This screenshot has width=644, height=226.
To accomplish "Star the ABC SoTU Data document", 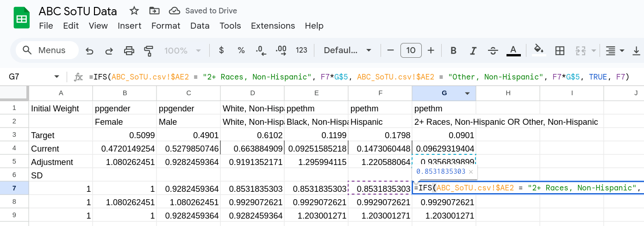I will [134, 11].
